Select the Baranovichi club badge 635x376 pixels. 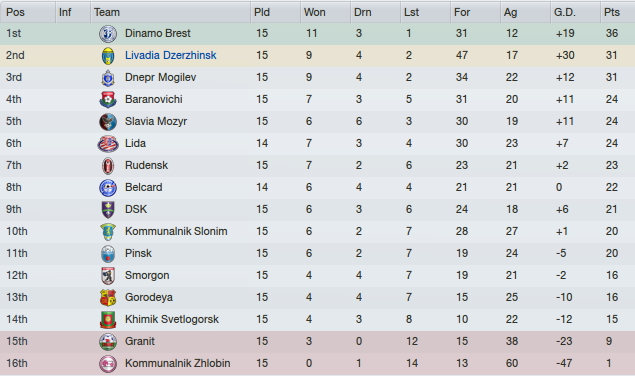(x=108, y=100)
